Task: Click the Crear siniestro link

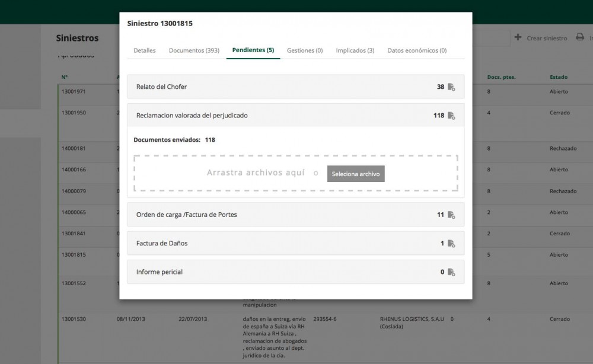Action: 547,39
